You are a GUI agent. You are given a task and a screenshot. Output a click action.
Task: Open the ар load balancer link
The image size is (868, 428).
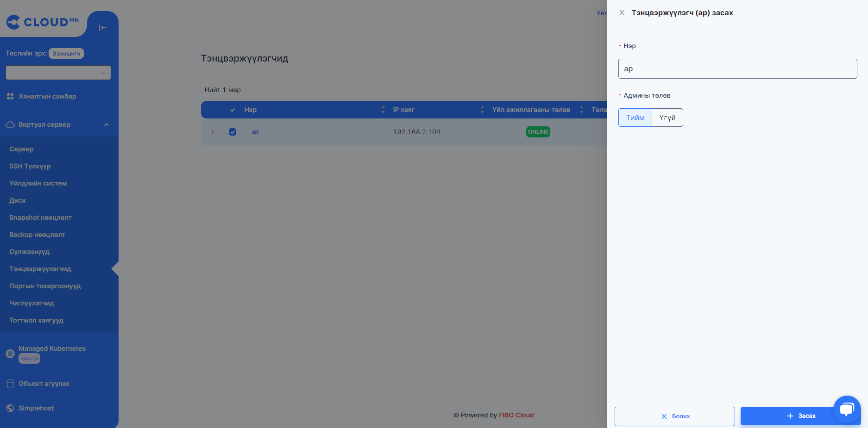coord(255,132)
